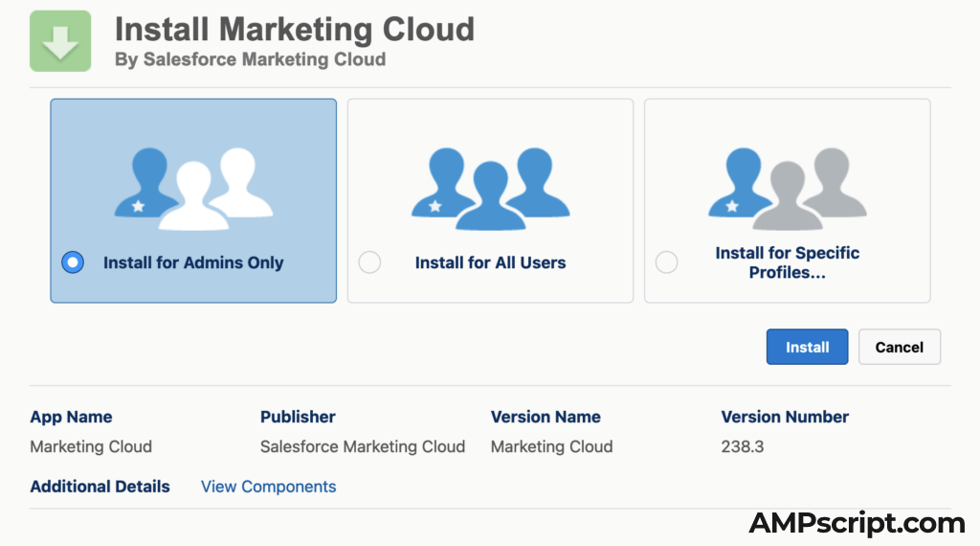Open the View Components link
Image resolution: width=980 pixels, height=546 pixels.
click(268, 487)
